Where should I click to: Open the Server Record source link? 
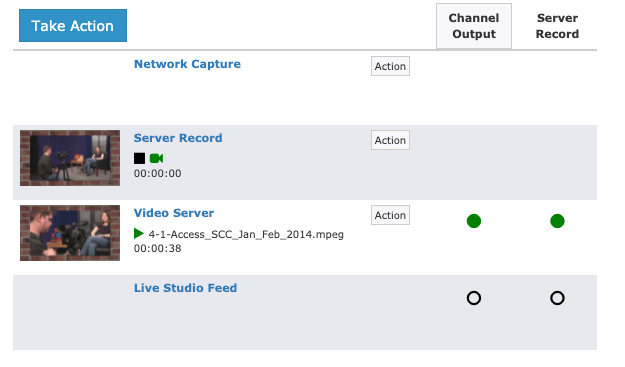tap(178, 138)
